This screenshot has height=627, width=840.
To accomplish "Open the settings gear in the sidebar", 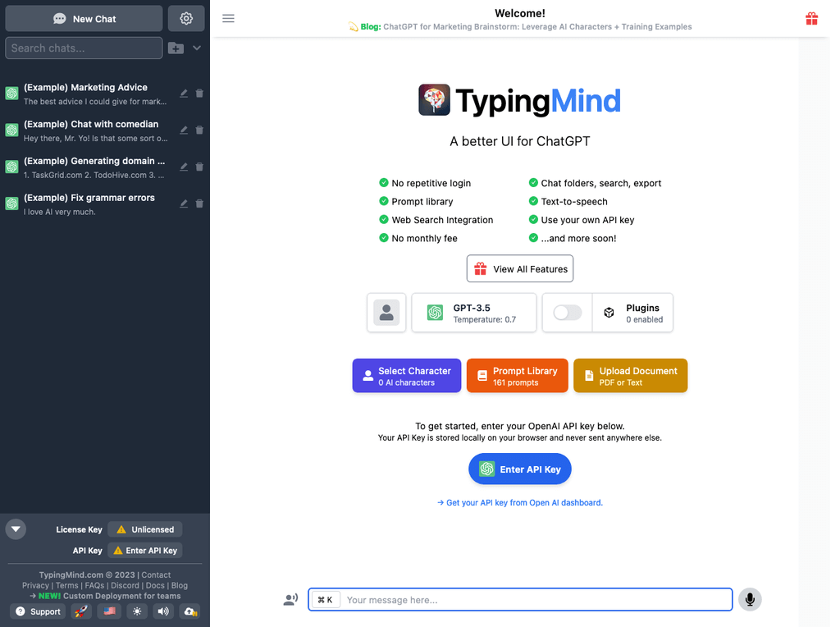I will tap(185, 18).
